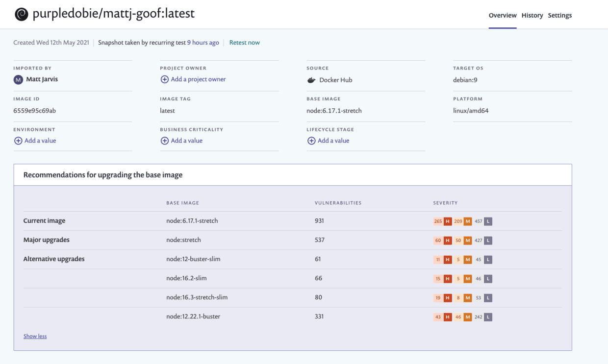The width and height of the screenshot is (608, 364).
Task: Switch to the History tab
Action: coord(532,16)
